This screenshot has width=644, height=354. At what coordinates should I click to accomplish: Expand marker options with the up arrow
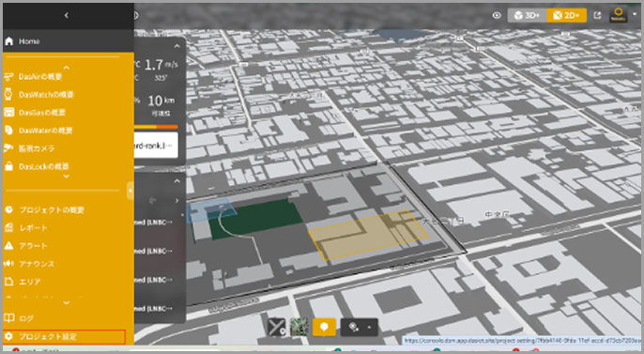[369, 328]
